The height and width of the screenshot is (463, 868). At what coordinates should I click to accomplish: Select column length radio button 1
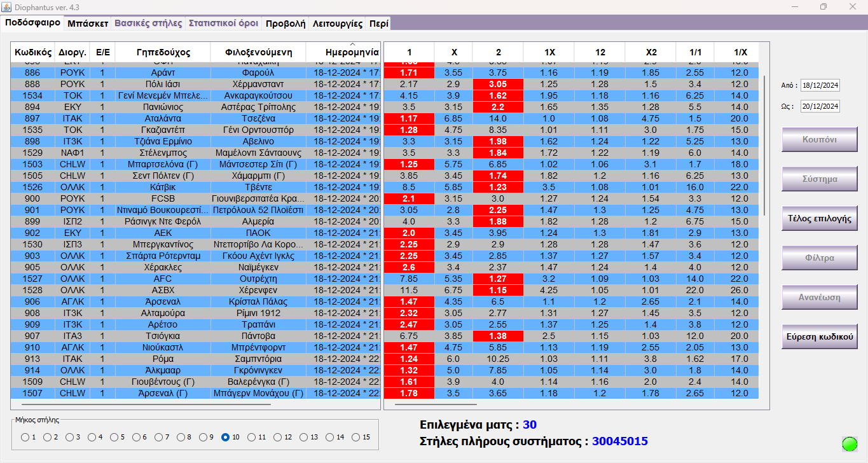(x=25, y=438)
